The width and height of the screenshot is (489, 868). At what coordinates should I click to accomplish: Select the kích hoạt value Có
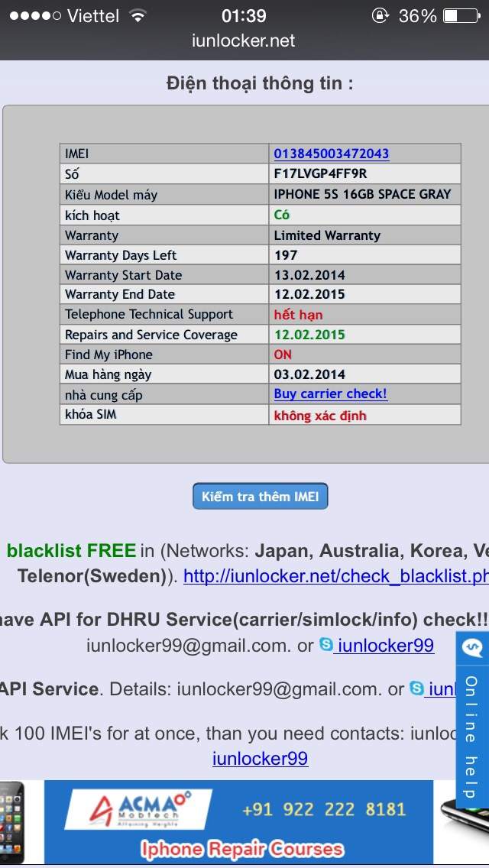pos(282,215)
